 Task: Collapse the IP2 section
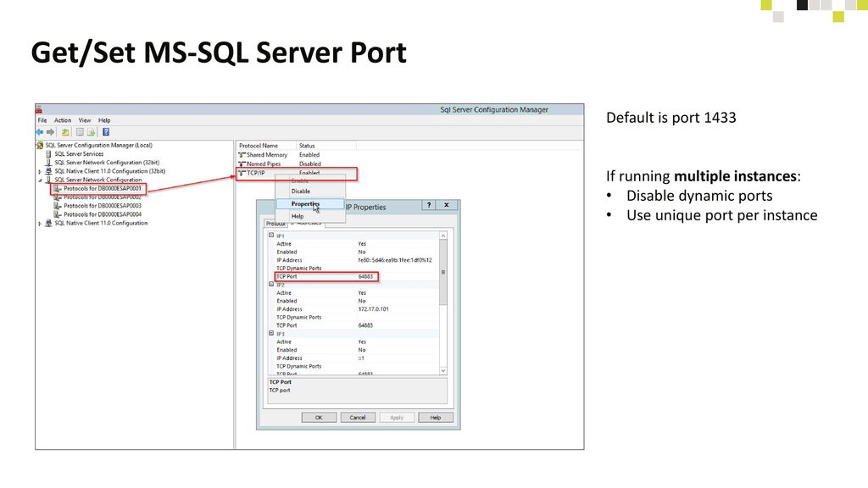[x=271, y=285]
